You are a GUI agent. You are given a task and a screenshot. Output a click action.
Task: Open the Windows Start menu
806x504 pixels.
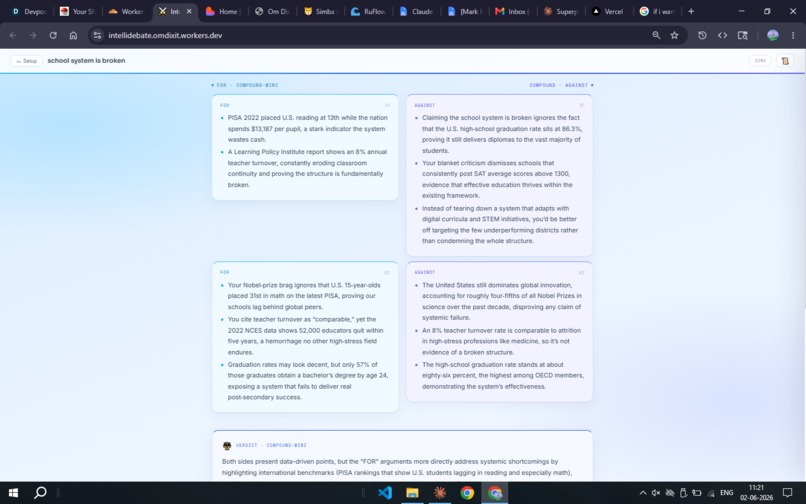tap(13, 493)
